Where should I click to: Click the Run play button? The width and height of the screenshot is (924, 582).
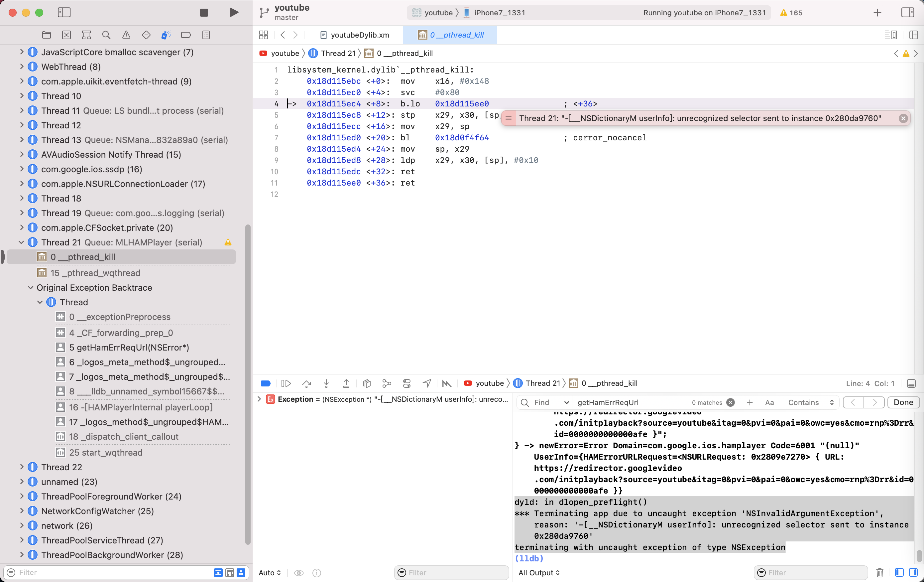coord(234,13)
